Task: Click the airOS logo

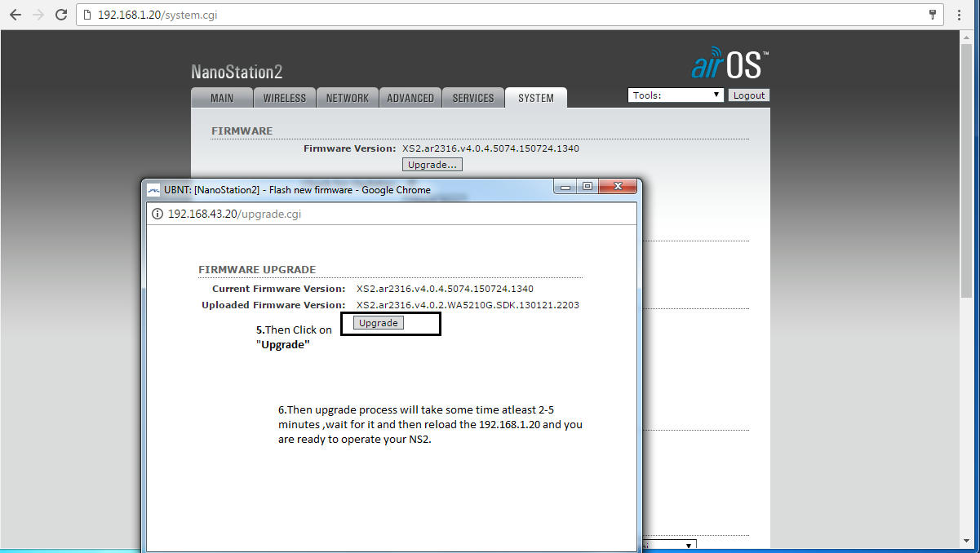Action: 729,63
